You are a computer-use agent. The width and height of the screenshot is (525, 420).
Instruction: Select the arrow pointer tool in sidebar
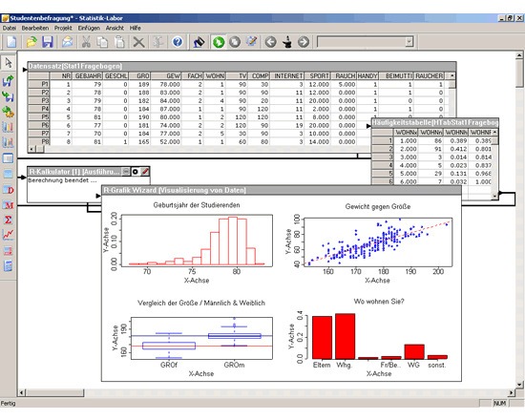point(8,63)
